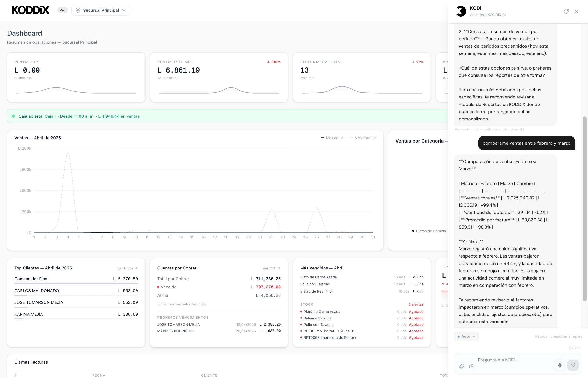
Task: Toggle Mes actual series in chart legend
Action: [x=332, y=138]
